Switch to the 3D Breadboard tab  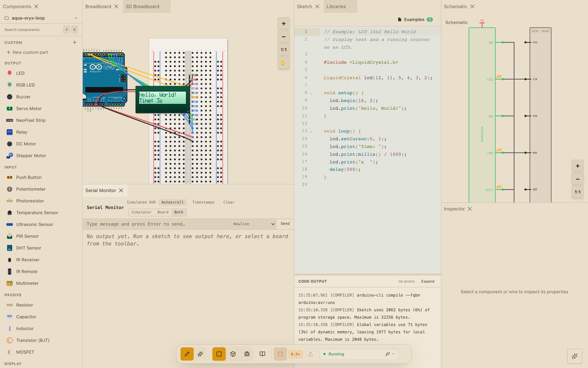click(143, 6)
